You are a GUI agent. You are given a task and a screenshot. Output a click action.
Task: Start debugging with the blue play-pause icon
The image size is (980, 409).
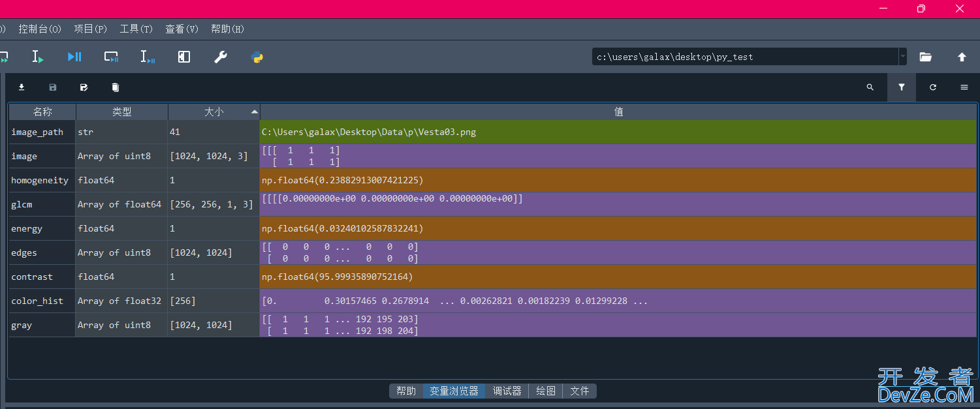click(74, 57)
